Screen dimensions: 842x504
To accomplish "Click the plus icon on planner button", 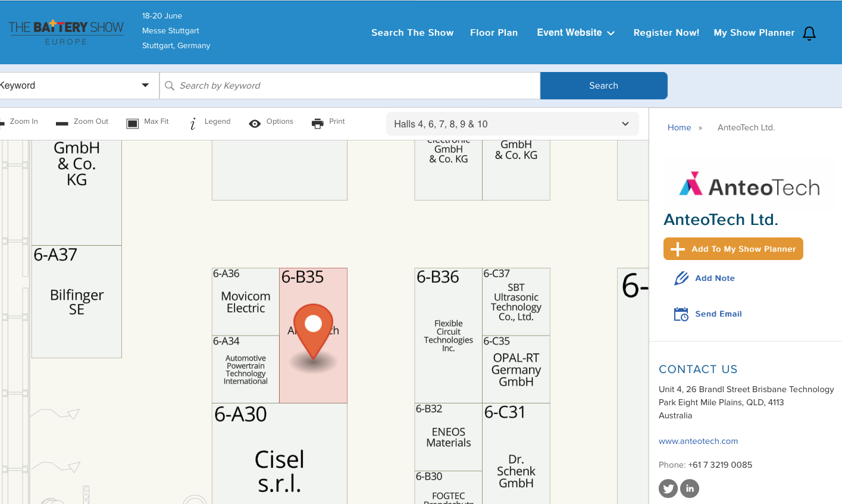I will point(678,249).
